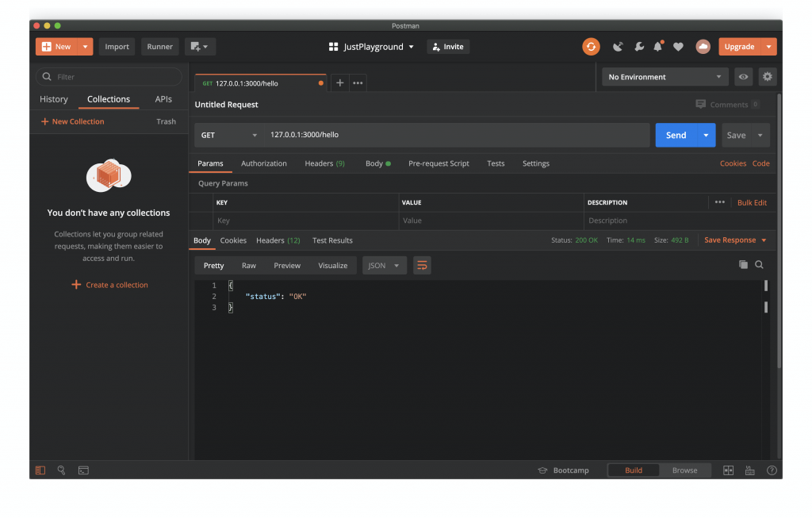Click the unsaved dot on request tab

[321, 82]
